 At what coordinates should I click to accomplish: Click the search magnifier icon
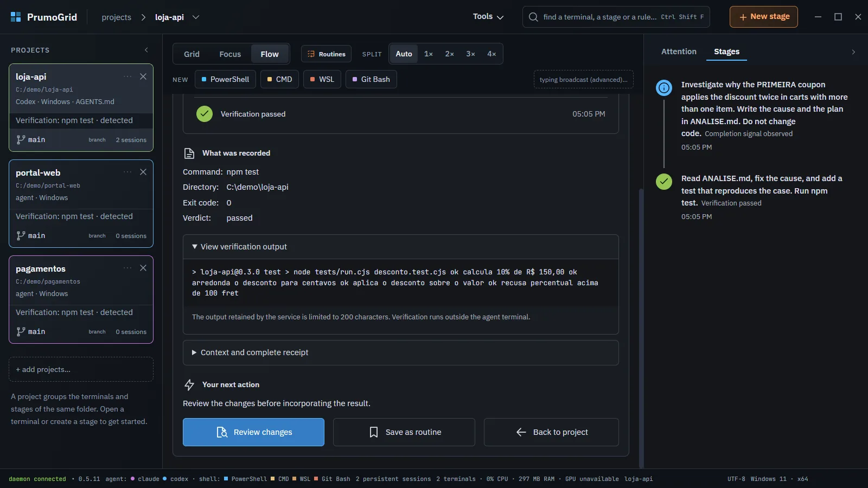(533, 17)
